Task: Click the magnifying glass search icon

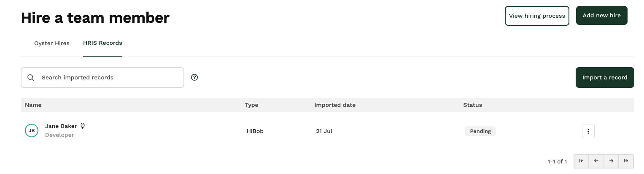Action: (x=31, y=78)
